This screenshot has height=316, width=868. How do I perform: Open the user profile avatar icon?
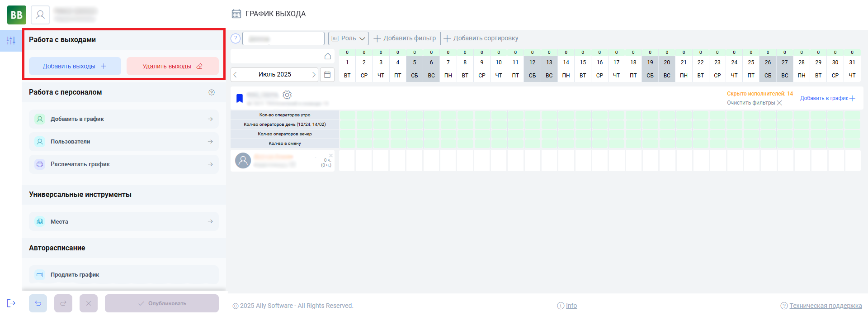tap(40, 15)
